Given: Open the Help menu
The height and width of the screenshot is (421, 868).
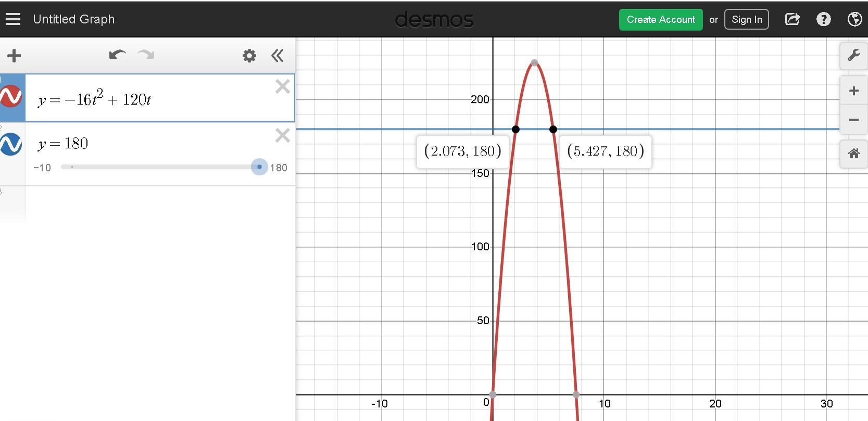Looking at the screenshot, I should coord(823,19).
